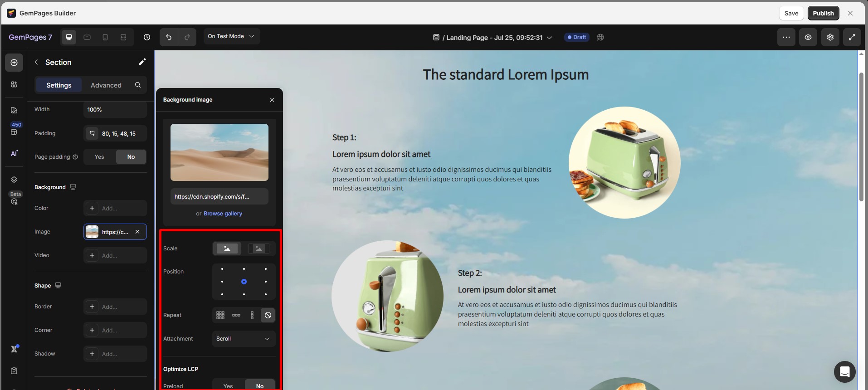Remove the background image URL
This screenshot has height=390, width=868.
tap(137, 232)
